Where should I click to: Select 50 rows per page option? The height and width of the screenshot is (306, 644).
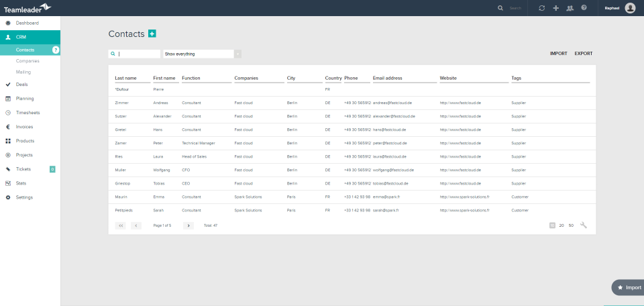(x=571, y=225)
